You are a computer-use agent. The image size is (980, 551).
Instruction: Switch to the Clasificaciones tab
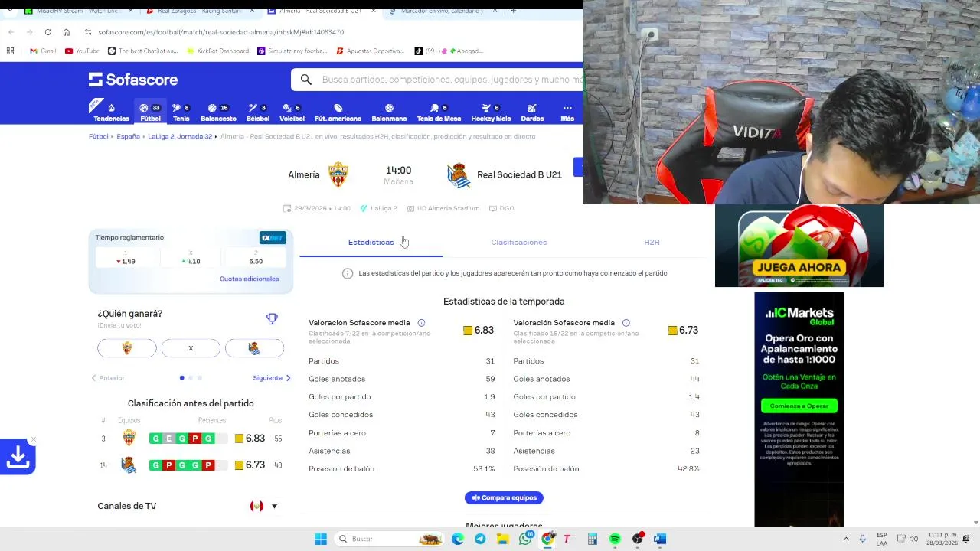point(519,242)
